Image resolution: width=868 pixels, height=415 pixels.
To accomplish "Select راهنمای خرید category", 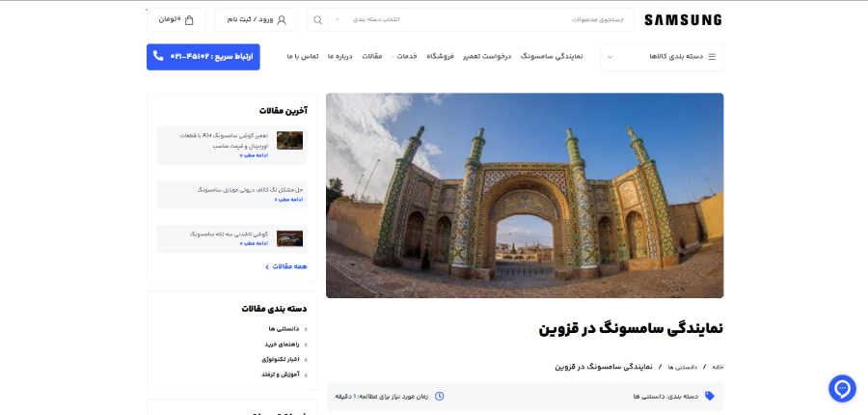I will (282, 345).
